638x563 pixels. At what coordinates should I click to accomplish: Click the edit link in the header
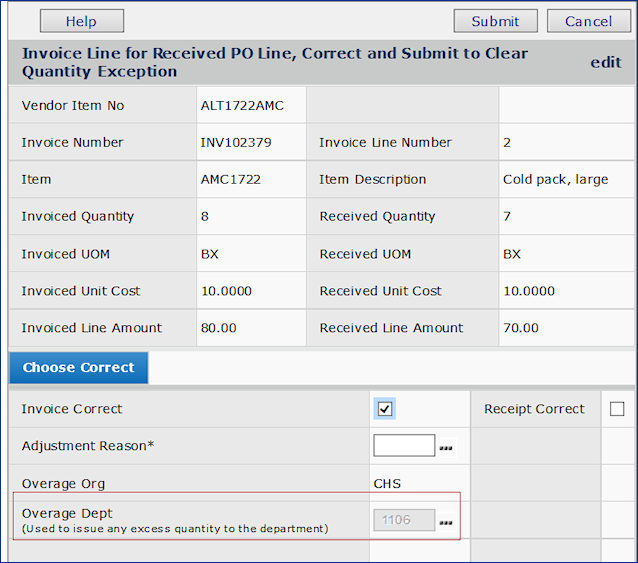(x=605, y=62)
